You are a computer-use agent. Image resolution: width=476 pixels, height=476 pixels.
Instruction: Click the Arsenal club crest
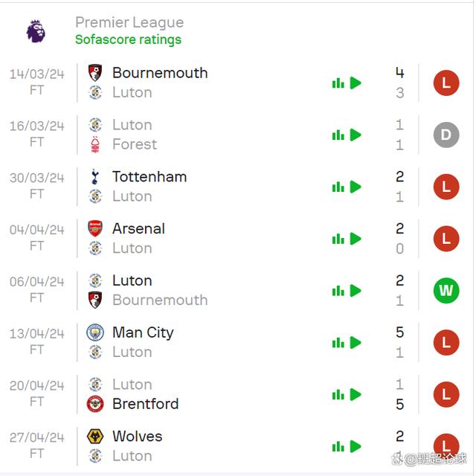pos(95,228)
